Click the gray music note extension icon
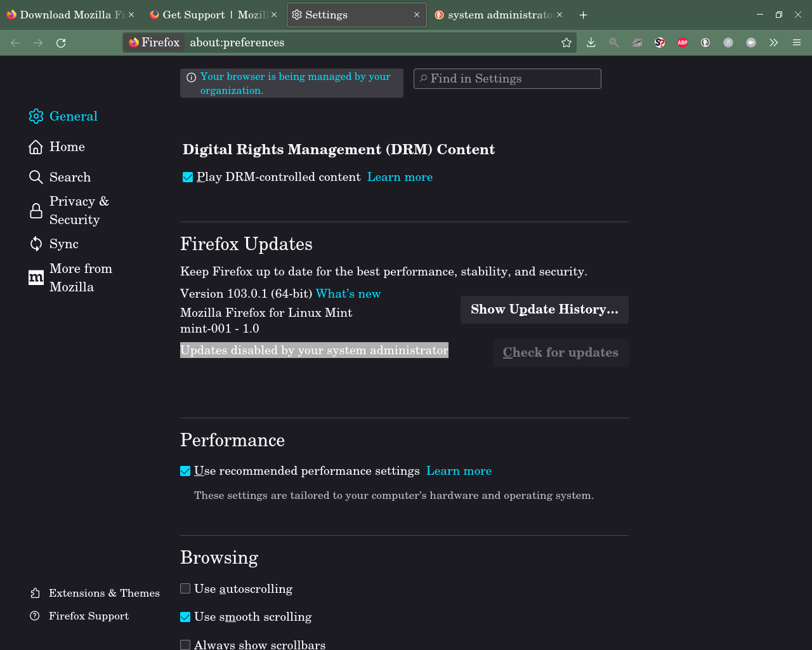Image resolution: width=812 pixels, height=650 pixels. point(728,43)
